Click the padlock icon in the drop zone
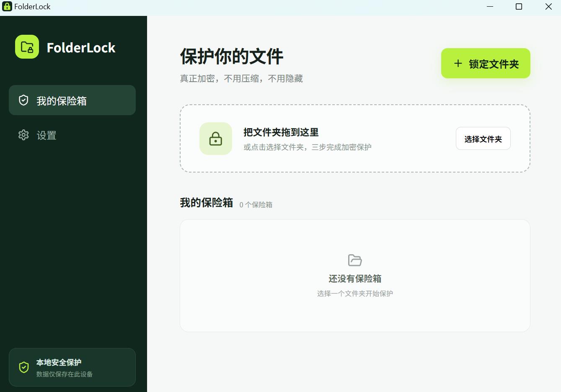Screen dimensions: 561x392 point(216,139)
